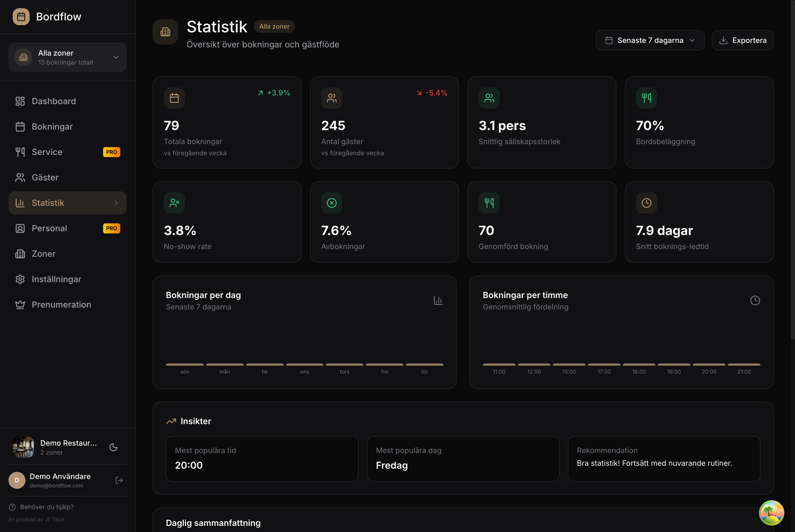
Task: Open the bar chart icon on Bokningar per dag
Action: coord(438,300)
